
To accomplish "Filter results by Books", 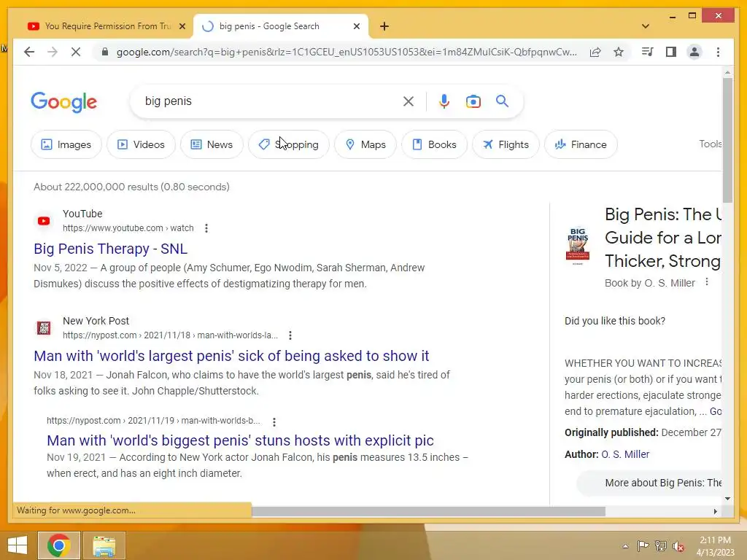I will pyautogui.click(x=434, y=144).
